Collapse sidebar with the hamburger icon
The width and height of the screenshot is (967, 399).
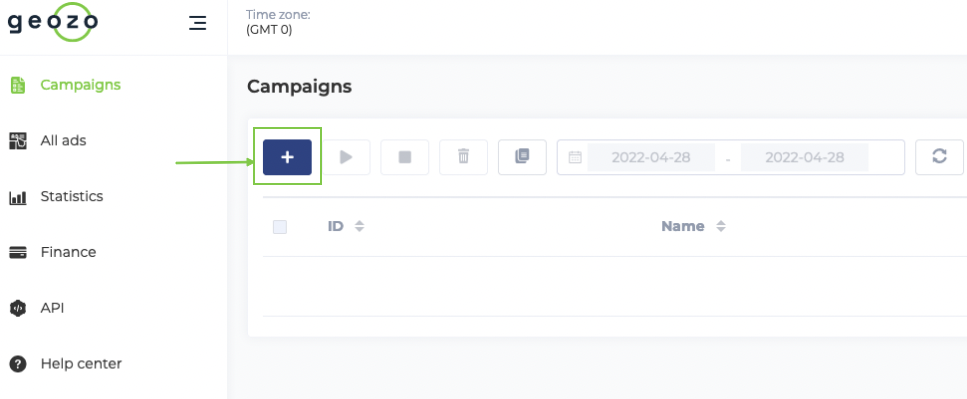[x=197, y=23]
